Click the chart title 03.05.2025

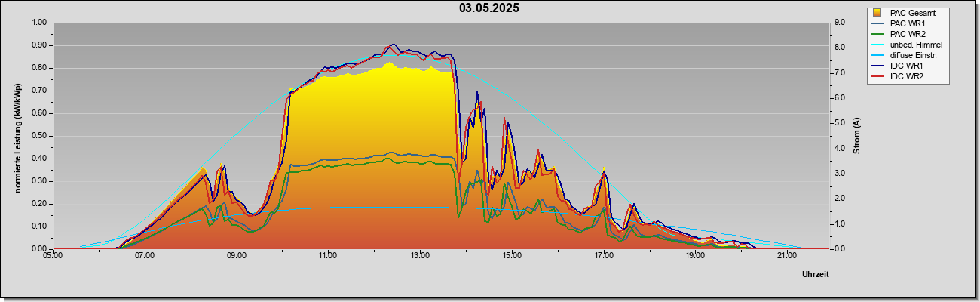[x=489, y=8]
